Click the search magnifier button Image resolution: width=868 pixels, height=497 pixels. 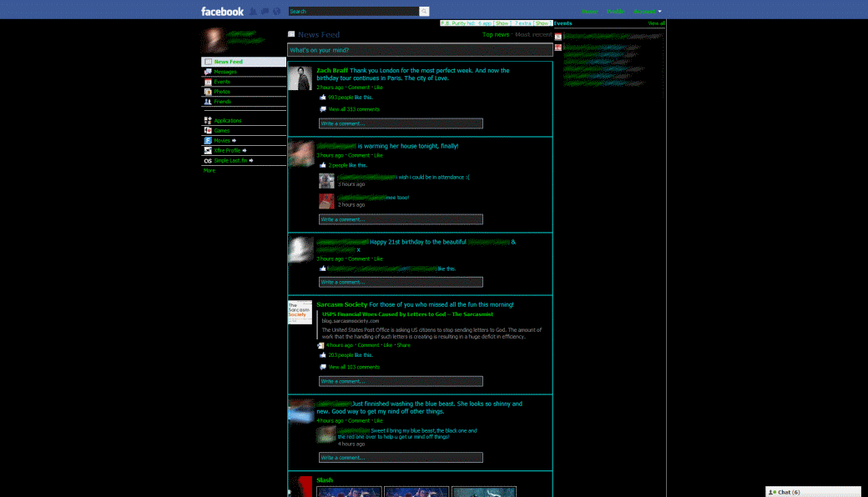click(x=424, y=11)
